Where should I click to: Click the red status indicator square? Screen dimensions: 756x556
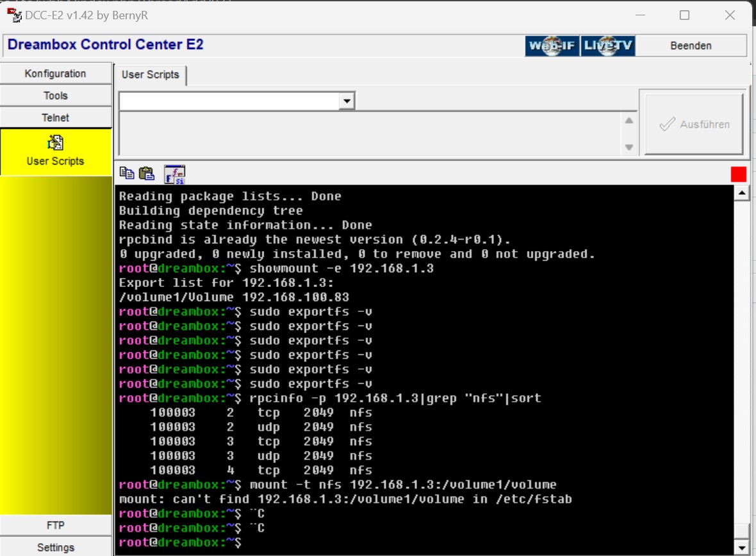pos(738,174)
